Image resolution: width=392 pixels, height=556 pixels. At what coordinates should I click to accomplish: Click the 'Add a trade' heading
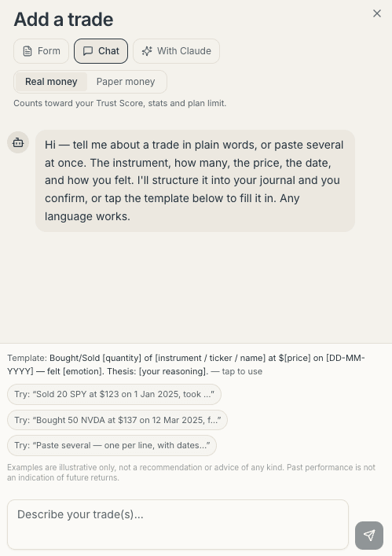pos(64,20)
